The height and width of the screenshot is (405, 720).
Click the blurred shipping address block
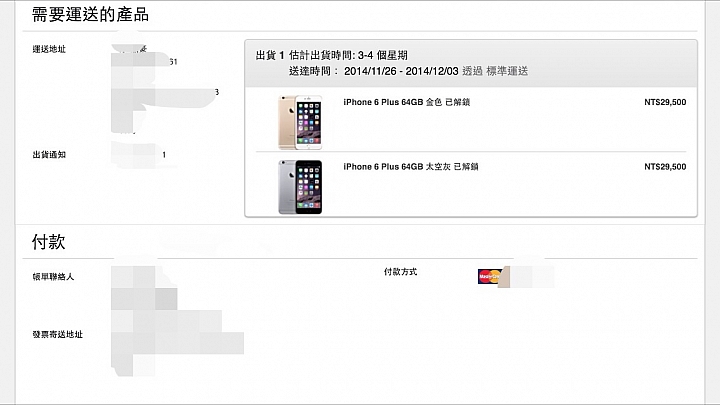[164, 86]
